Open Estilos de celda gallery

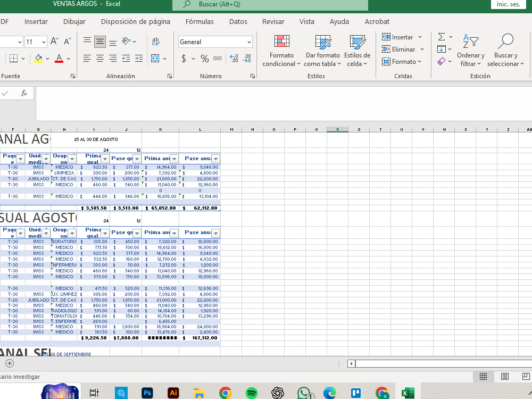click(x=358, y=51)
